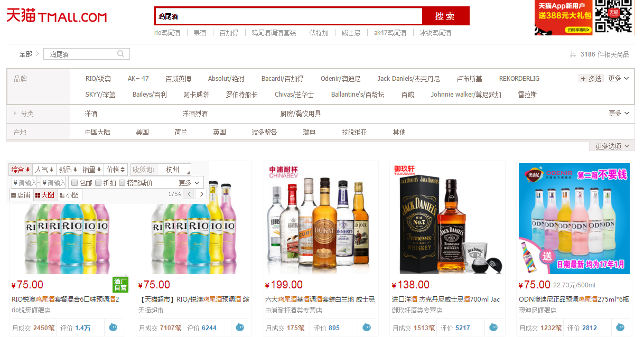The image size is (644, 337).
Task: Filter origin by 拉脱维亚
Action: (354, 132)
